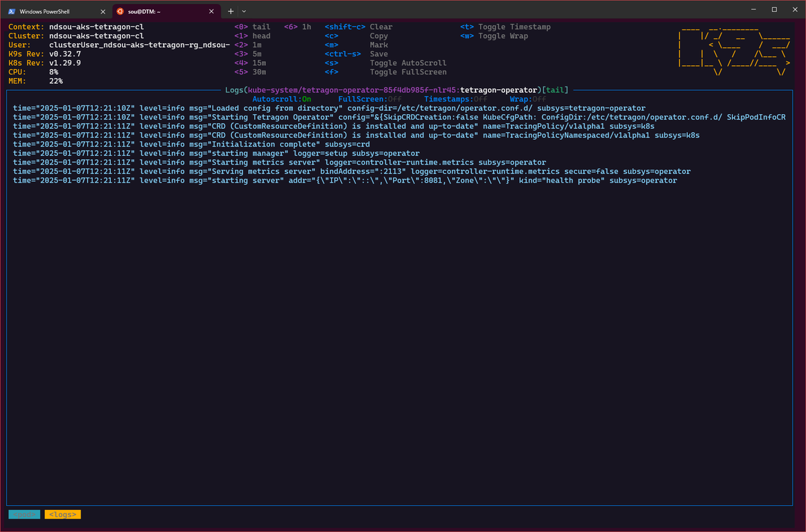Click the <logs> breadcrumb
This screenshot has height=532, width=806.
pos(62,515)
